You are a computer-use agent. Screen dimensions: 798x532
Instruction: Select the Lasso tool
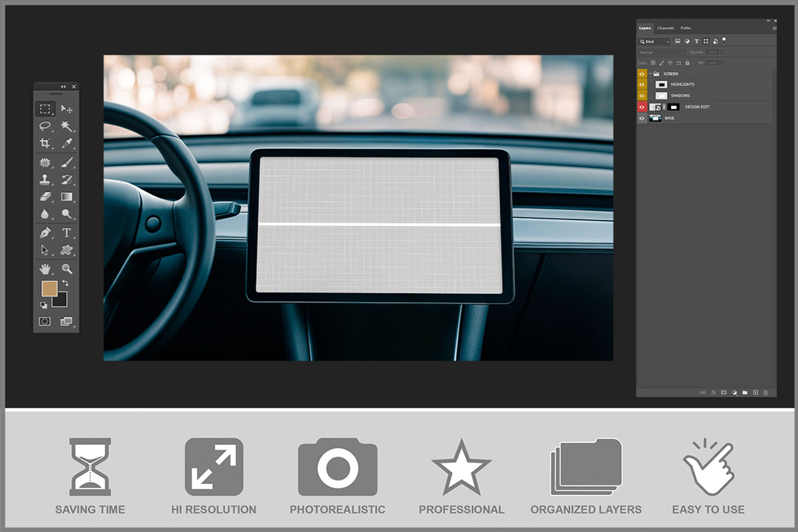(45, 126)
